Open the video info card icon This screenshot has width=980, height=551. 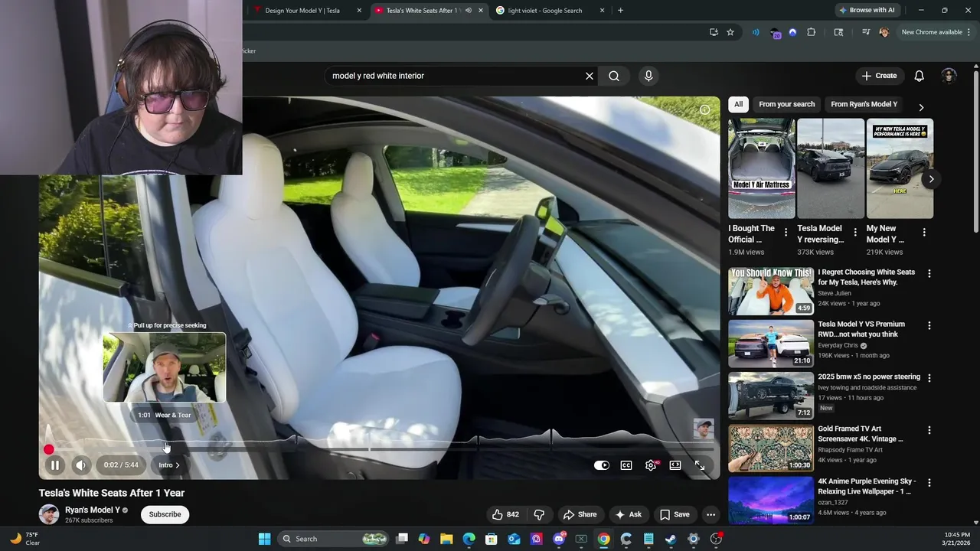704,109
